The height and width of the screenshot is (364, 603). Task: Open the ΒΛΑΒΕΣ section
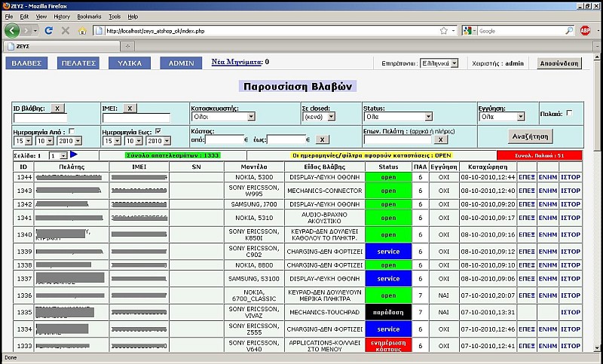tap(26, 63)
